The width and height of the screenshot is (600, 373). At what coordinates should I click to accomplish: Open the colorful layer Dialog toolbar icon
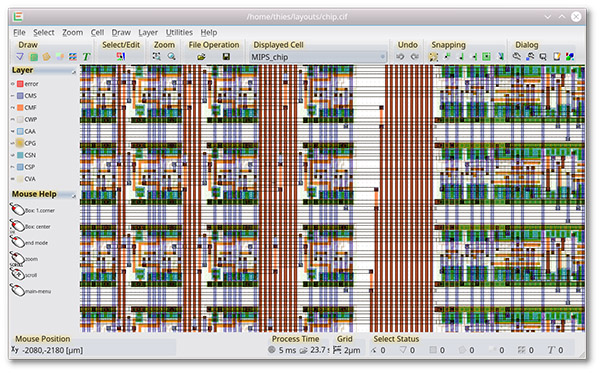(x=570, y=57)
